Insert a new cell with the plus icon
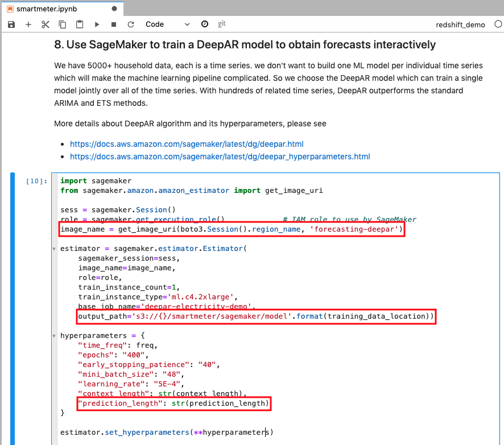504x445 pixels. pos(28,24)
